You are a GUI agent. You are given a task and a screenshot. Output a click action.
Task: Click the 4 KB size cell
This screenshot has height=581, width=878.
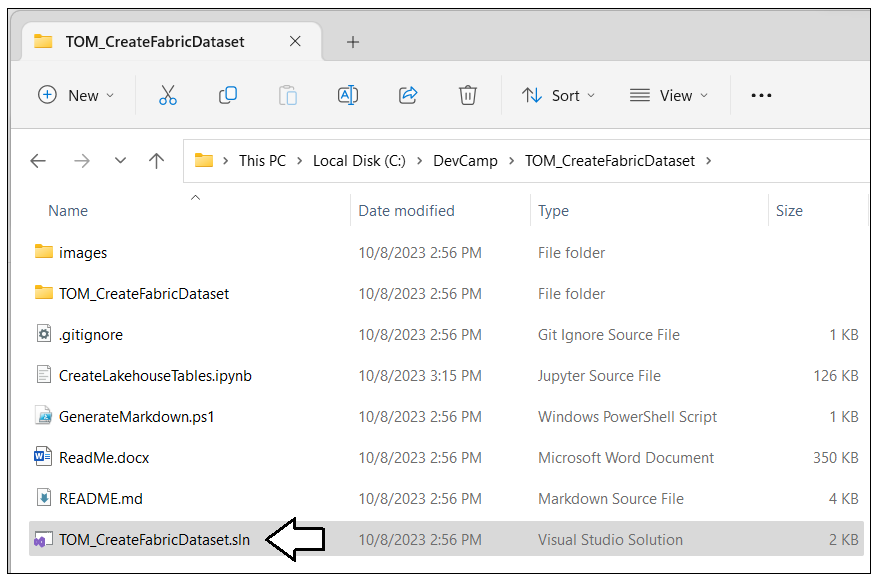[x=844, y=499]
